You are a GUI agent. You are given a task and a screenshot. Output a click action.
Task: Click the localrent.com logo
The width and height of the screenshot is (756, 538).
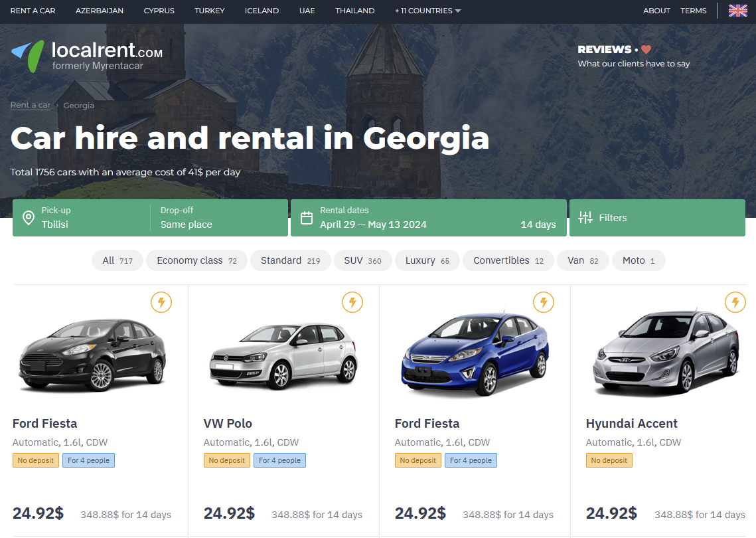pyautogui.click(x=86, y=56)
